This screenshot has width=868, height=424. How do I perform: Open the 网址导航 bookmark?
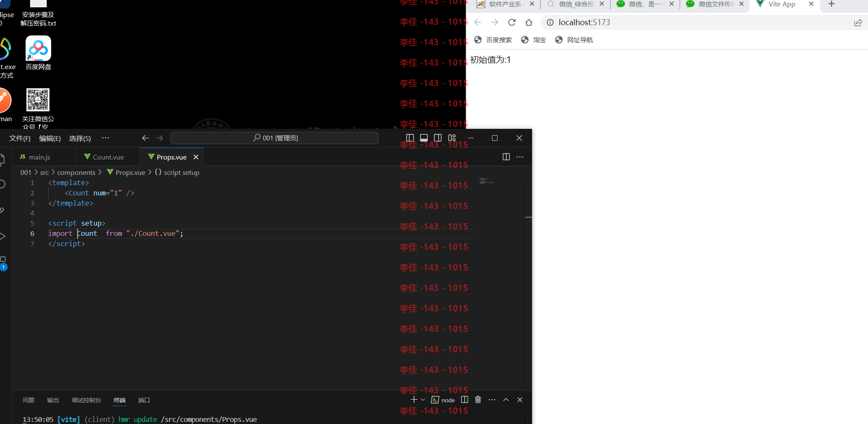[574, 40]
